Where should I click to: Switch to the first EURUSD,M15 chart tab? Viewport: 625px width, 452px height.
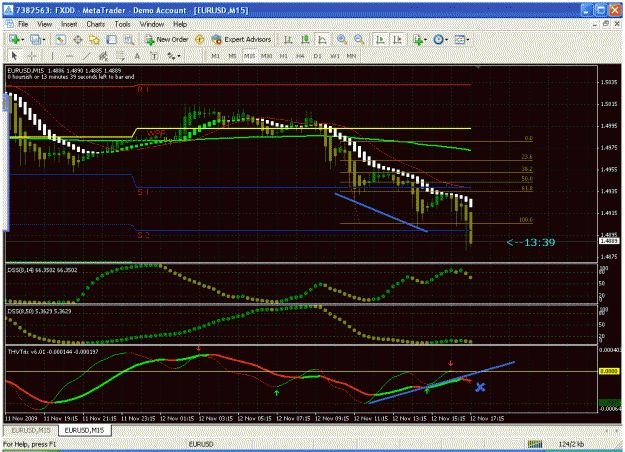(x=31, y=430)
